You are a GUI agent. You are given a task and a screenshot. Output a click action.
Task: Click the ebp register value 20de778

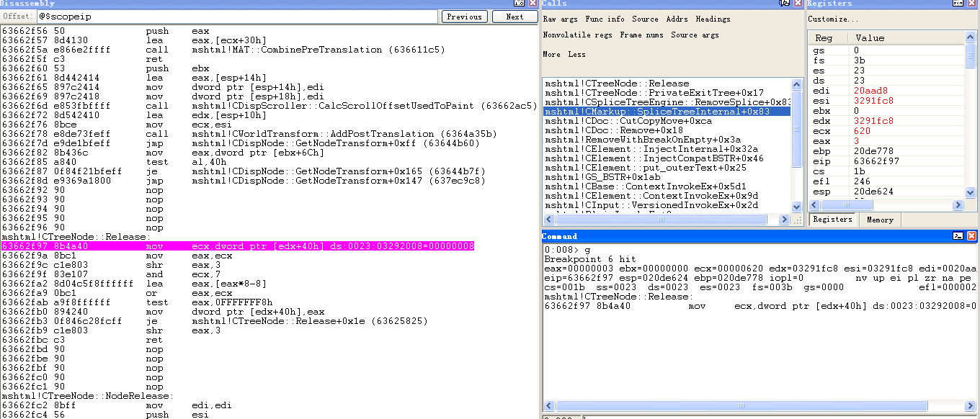click(x=873, y=152)
